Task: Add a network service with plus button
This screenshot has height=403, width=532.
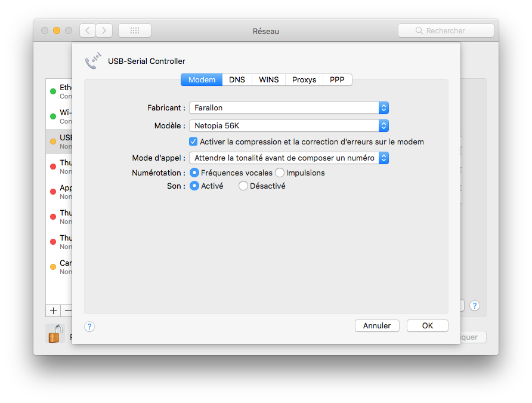Action: [53, 310]
